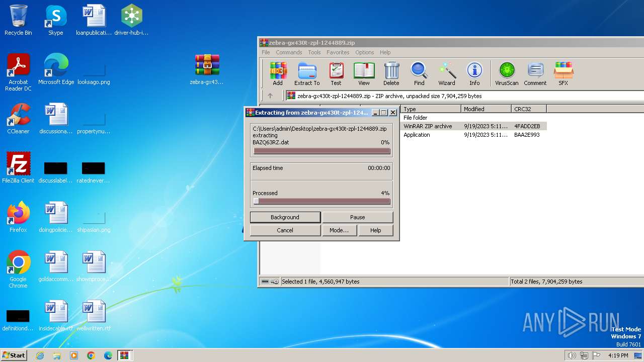Viewport: 644px width, 362px height.
Task: Sort by the Modified column header
Action: (486, 109)
